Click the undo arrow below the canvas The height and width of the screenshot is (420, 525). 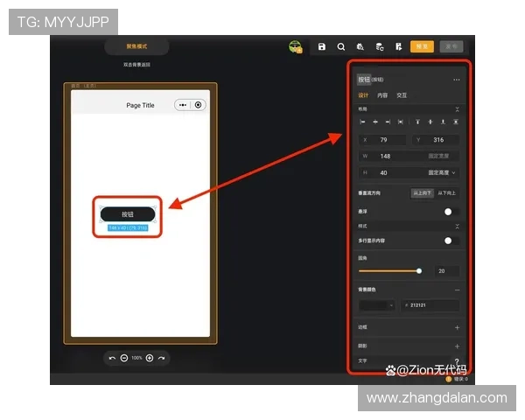[112, 358]
